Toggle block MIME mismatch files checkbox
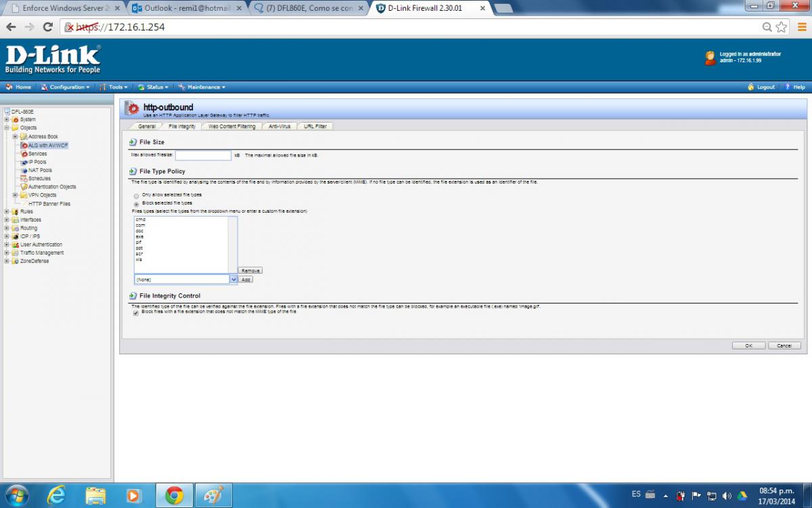 (x=137, y=312)
